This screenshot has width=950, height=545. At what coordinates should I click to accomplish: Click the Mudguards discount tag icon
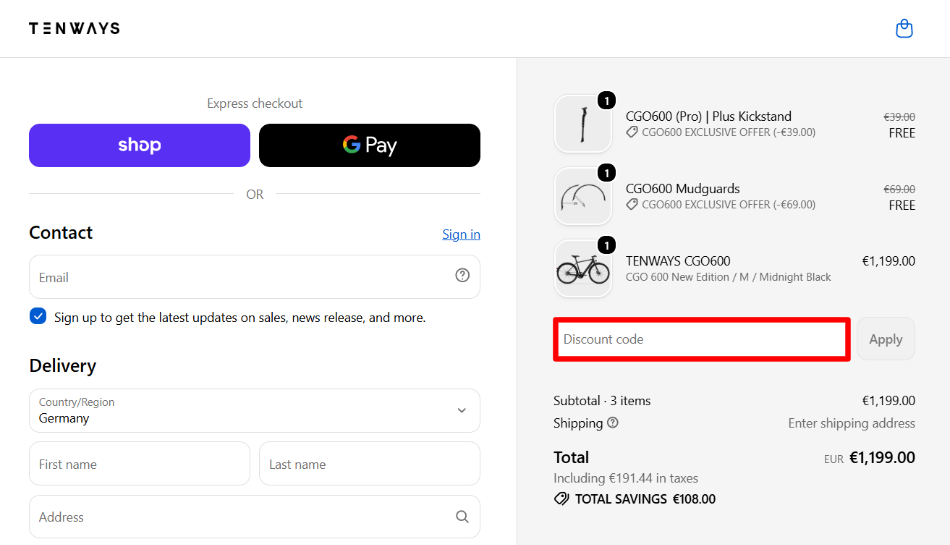(632, 205)
